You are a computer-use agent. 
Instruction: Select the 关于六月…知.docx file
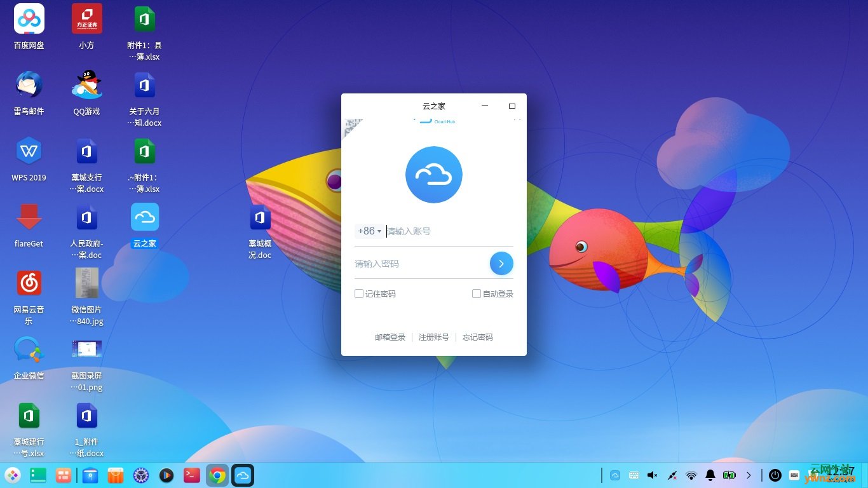coord(144,98)
